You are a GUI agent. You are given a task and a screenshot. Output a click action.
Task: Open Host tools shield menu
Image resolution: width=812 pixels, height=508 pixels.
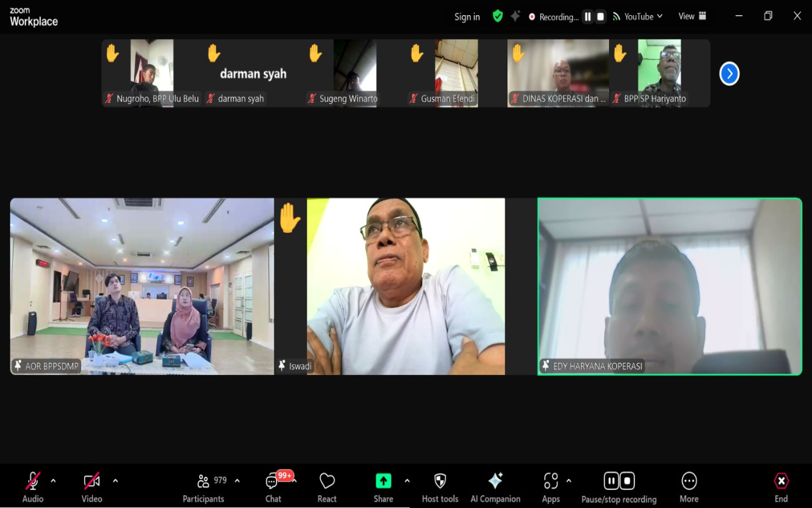tap(440, 487)
